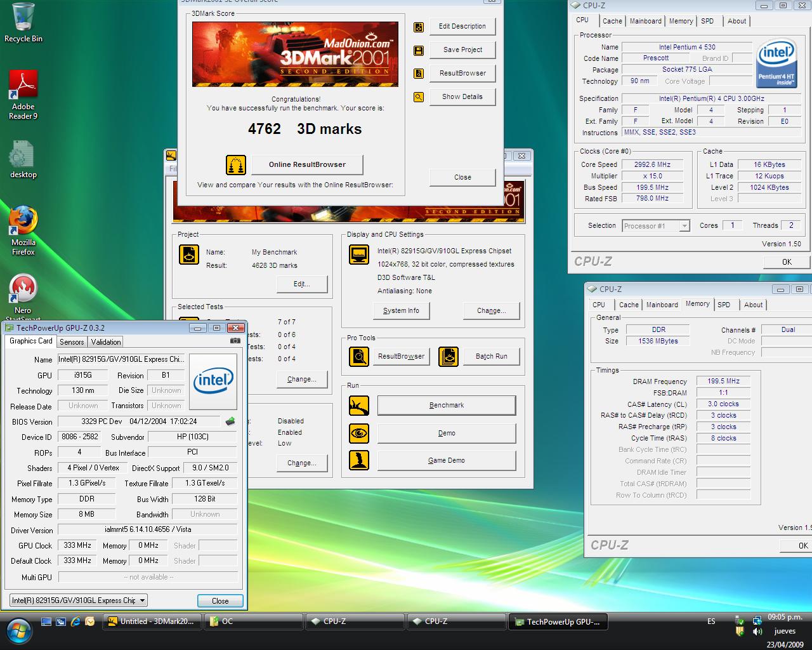Screen dimensions: 812x650
Task: Open Adobe Reader 9 desktop icon
Action: pyautogui.click(x=23, y=94)
